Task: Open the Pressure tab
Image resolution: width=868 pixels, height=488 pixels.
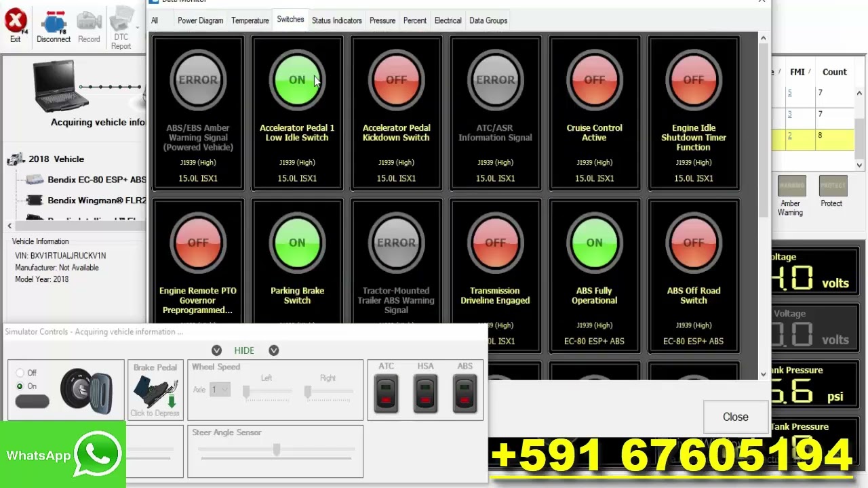Action: click(x=382, y=20)
